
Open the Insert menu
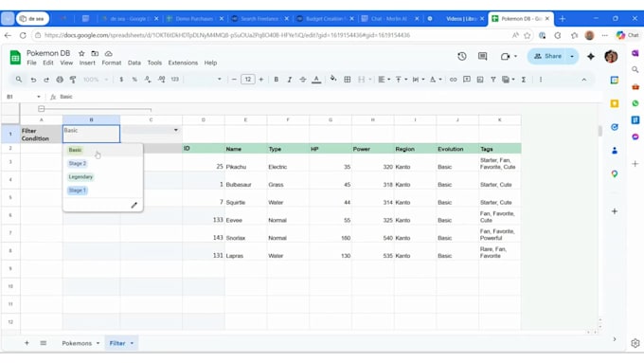[x=87, y=63]
